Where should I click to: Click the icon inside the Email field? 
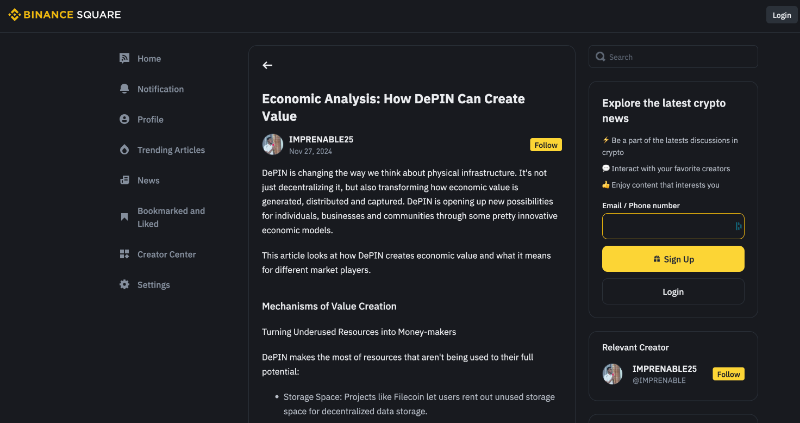click(738, 226)
